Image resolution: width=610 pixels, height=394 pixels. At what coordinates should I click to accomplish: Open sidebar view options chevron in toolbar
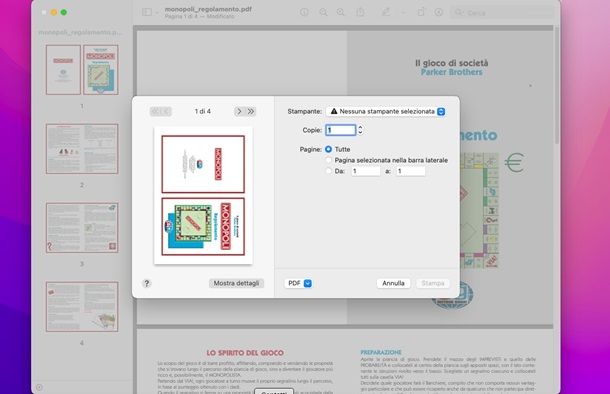pyautogui.click(x=157, y=13)
